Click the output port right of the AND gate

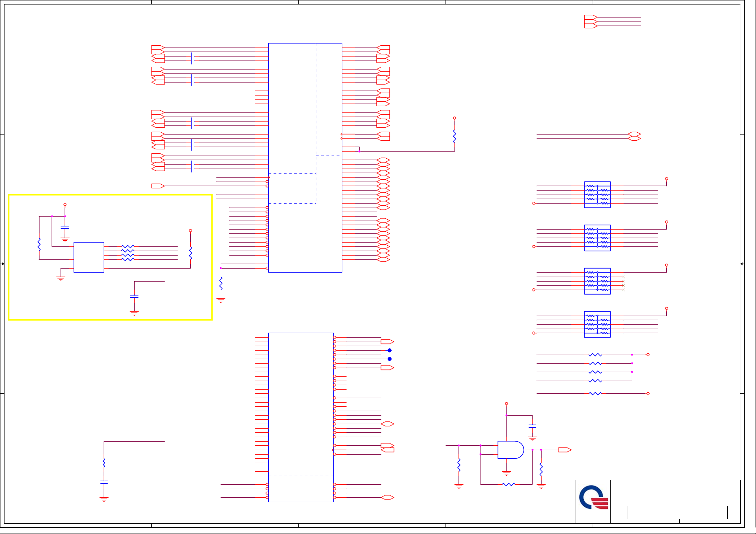[x=564, y=450]
